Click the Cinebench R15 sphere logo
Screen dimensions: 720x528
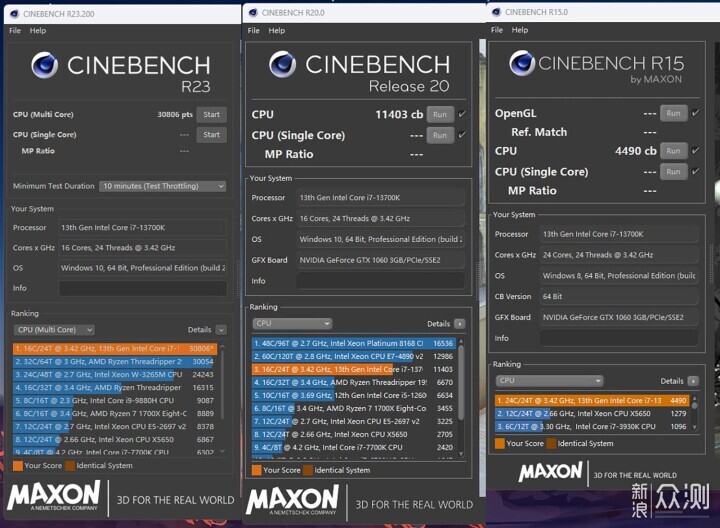522,63
